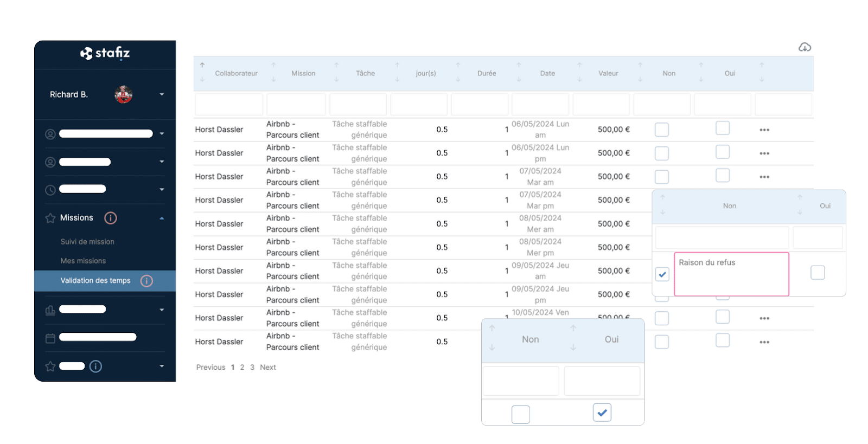The width and height of the screenshot is (868, 444).
Task: Click the Date filter field
Action: click(540, 105)
